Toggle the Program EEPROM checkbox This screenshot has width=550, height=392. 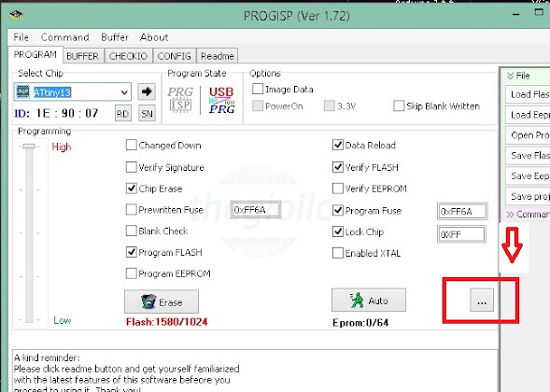tap(131, 273)
